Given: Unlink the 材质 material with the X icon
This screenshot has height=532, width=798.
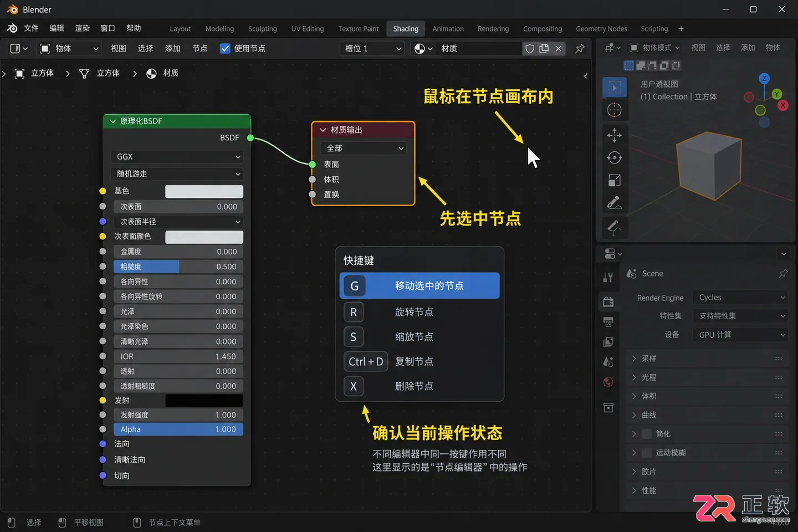Looking at the screenshot, I should [x=559, y=49].
